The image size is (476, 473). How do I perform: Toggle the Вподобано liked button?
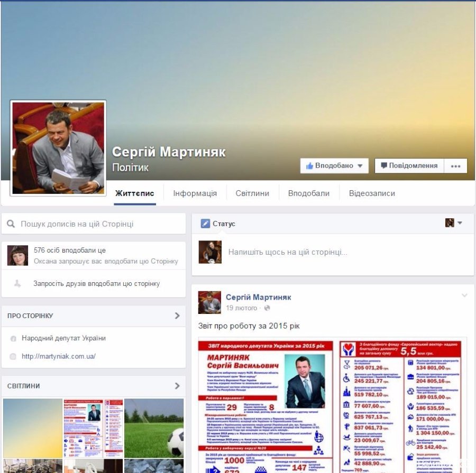point(334,166)
